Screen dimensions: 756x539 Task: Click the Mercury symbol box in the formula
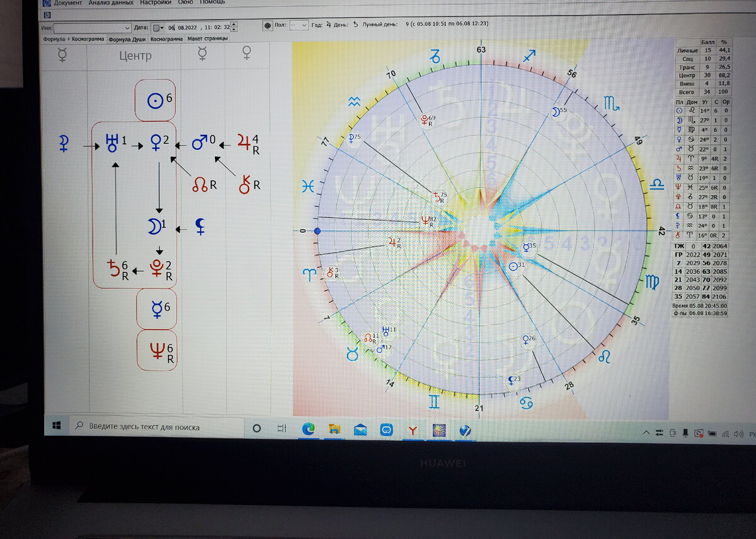coord(157,308)
